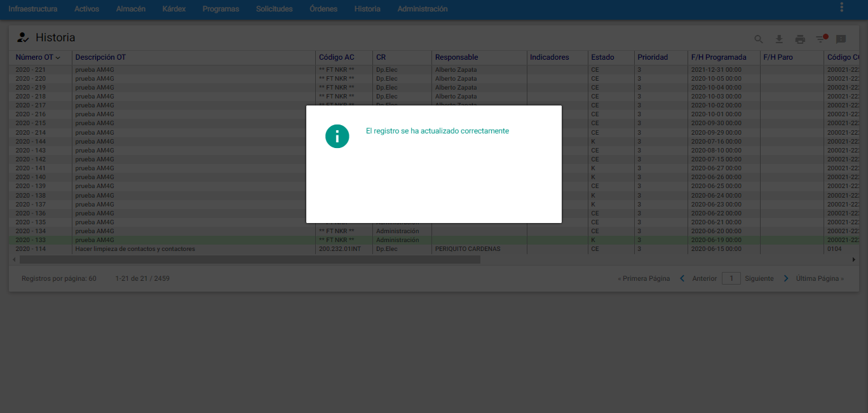Open the Infraestructura menu
The width and height of the screenshot is (868, 413).
coord(33,9)
